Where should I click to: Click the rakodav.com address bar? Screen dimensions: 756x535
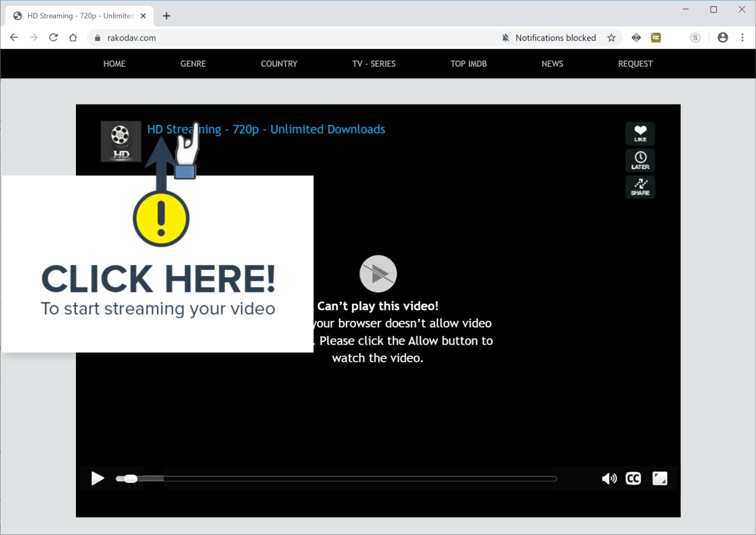(x=294, y=38)
